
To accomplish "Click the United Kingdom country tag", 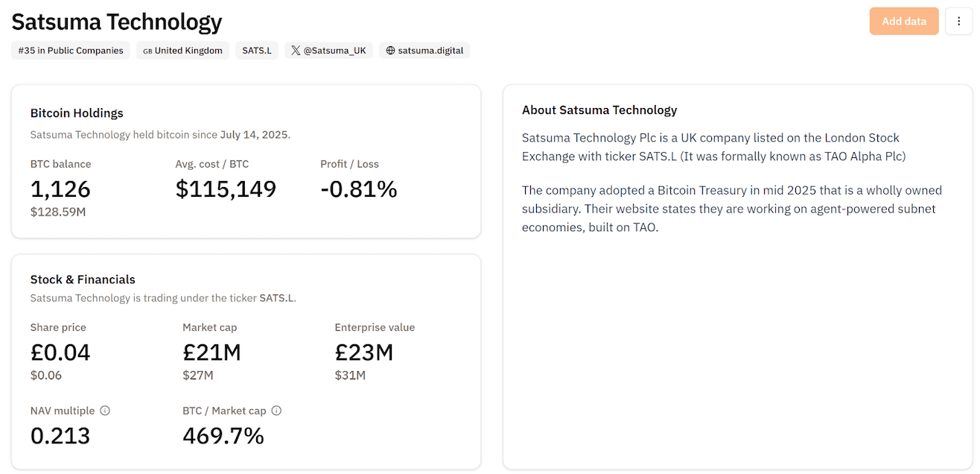I will pos(188,51).
